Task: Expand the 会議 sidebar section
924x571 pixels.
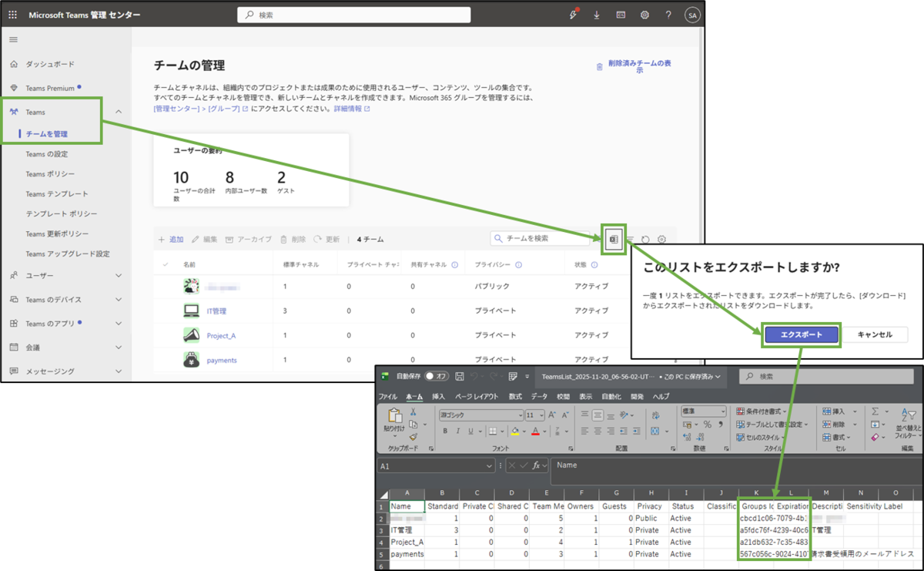Action: 119,348
